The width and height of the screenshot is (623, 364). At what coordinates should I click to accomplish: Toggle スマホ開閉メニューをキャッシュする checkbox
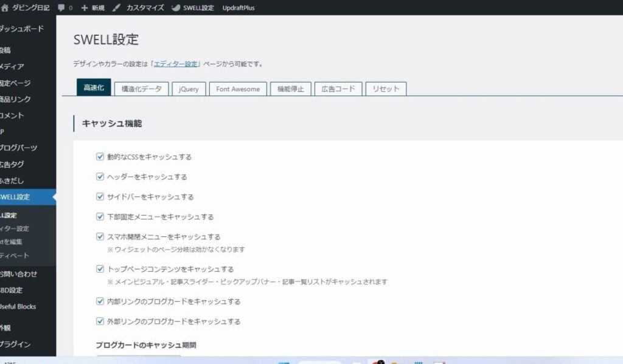pyautogui.click(x=100, y=236)
